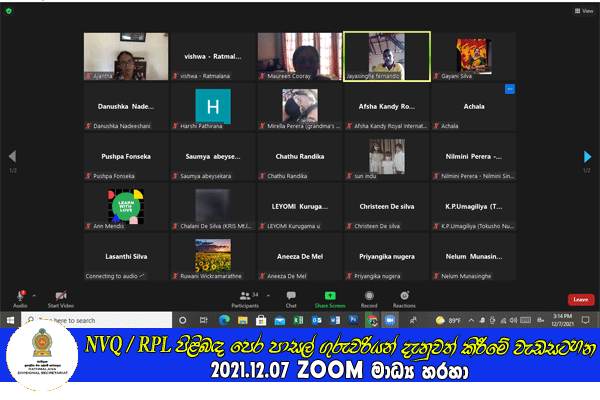Open Windows notification center

coord(585,320)
